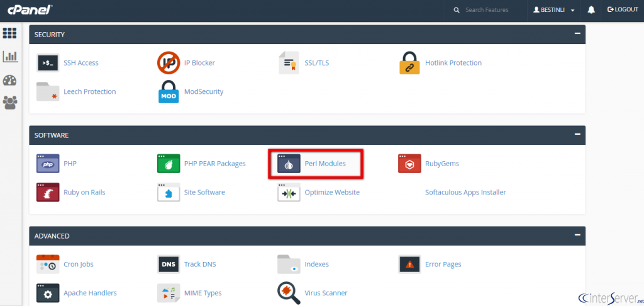The width and height of the screenshot is (644, 306).
Task: Open the Track DNS link
Action: 200,264
